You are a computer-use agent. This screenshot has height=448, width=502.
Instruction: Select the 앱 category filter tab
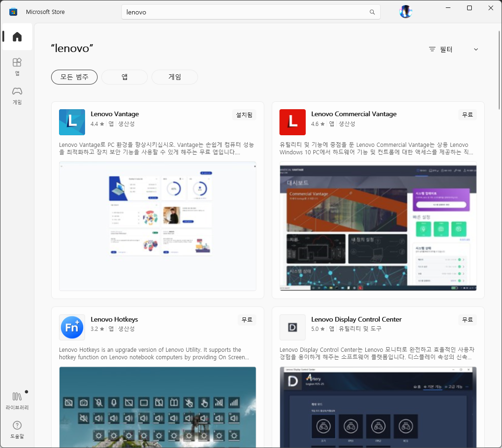pos(125,77)
